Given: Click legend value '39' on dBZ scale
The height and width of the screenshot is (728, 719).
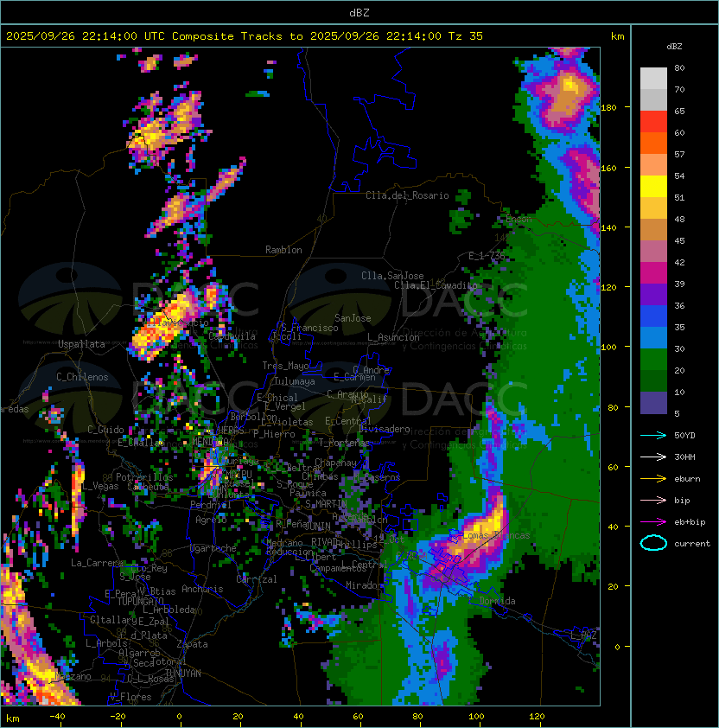Looking at the screenshot, I should click(x=679, y=284).
